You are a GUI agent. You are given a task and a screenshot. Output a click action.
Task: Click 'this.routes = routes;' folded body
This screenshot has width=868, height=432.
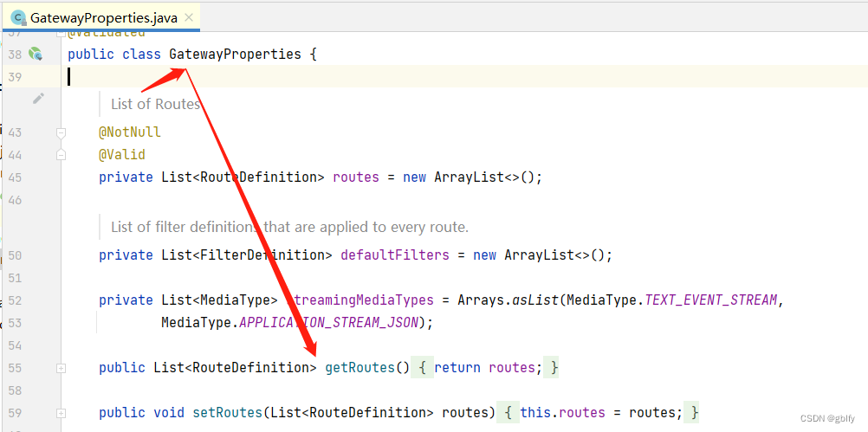tap(598, 413)
